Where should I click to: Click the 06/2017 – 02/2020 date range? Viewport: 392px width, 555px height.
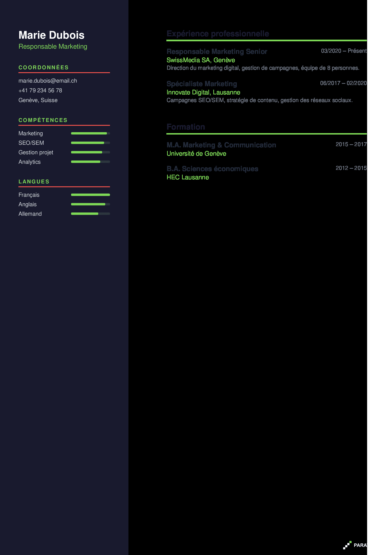coord(343,83)
